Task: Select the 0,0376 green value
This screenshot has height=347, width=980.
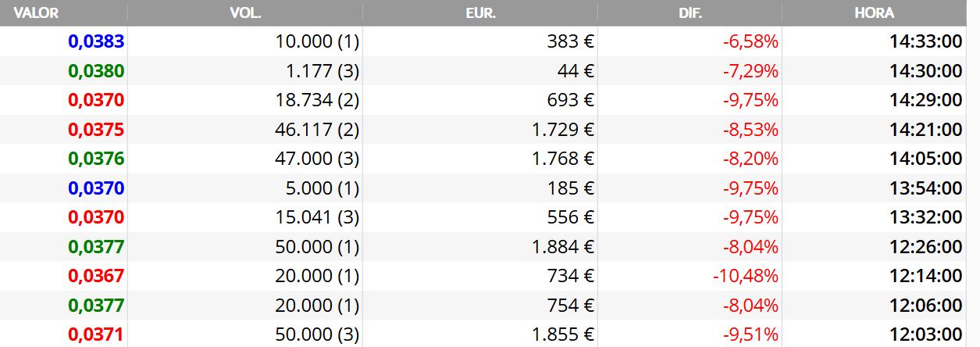Action: pos(96,159)
